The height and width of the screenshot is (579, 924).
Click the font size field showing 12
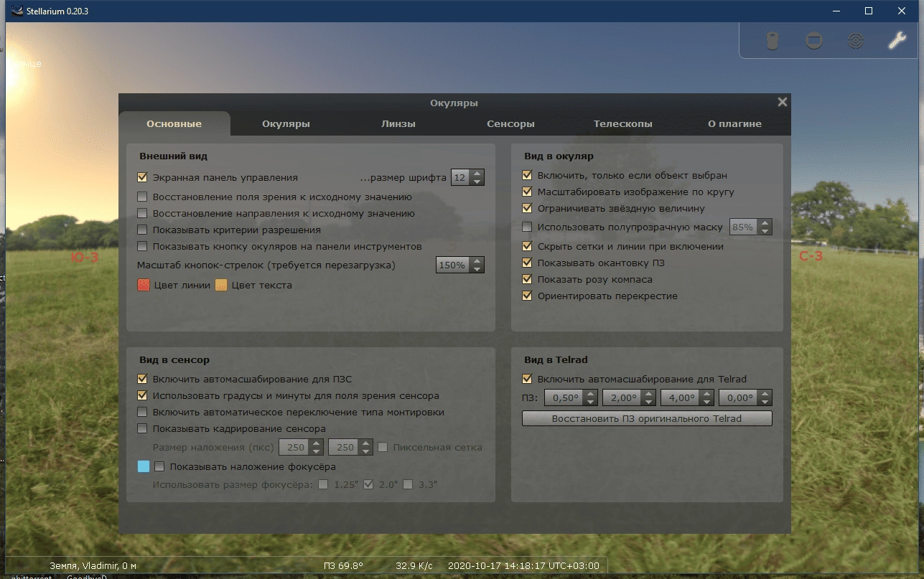[x=461, y=177]
